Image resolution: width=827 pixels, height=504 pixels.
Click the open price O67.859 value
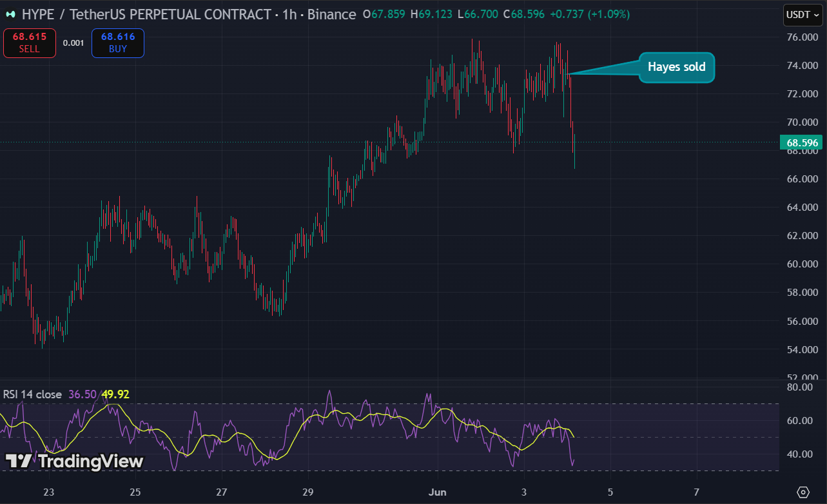tap(384, 14)
